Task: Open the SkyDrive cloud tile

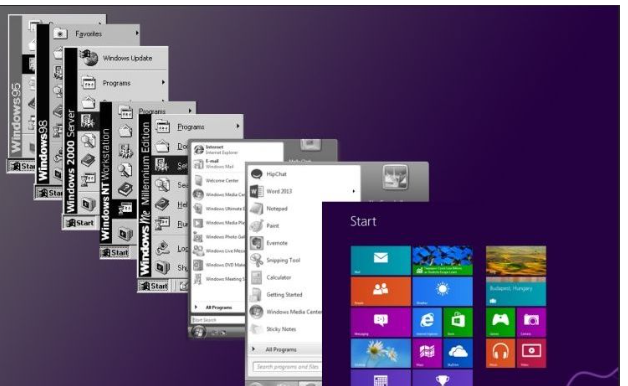Action: point(458,353)
